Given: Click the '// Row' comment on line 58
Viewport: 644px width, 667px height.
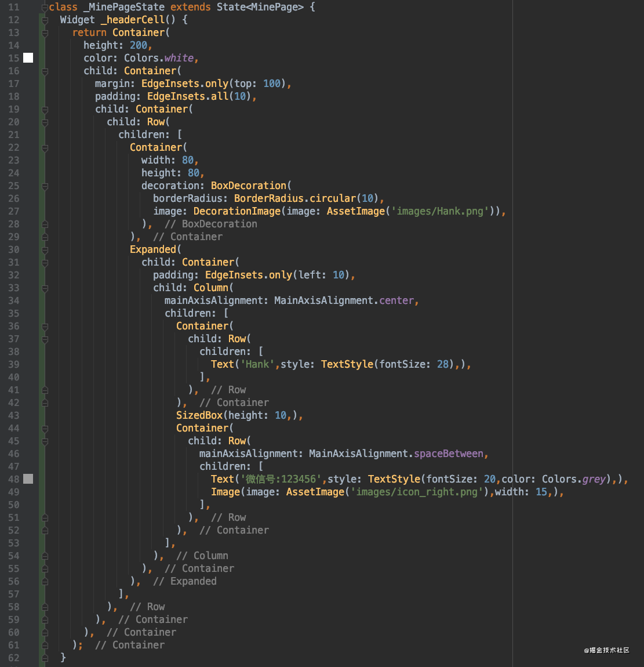Looking at the screenshot, I should tap(147, 607).
